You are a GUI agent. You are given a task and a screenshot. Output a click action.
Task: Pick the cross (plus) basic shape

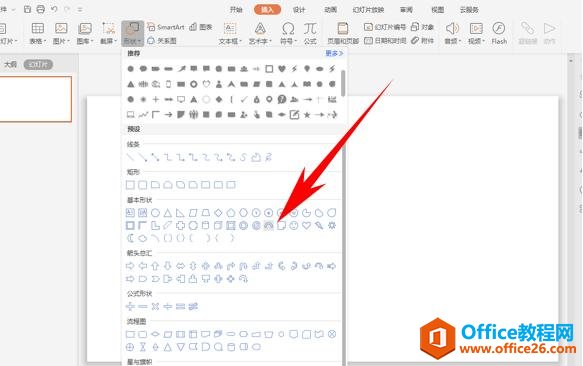[180, 225]
